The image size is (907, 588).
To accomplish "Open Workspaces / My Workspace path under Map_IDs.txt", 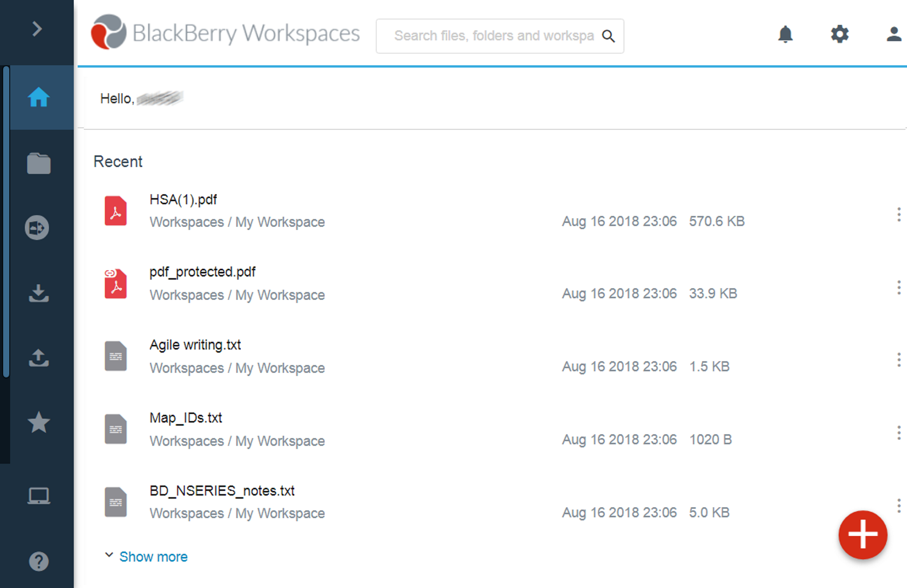I will pyautogui.click(x=237, y=441).
